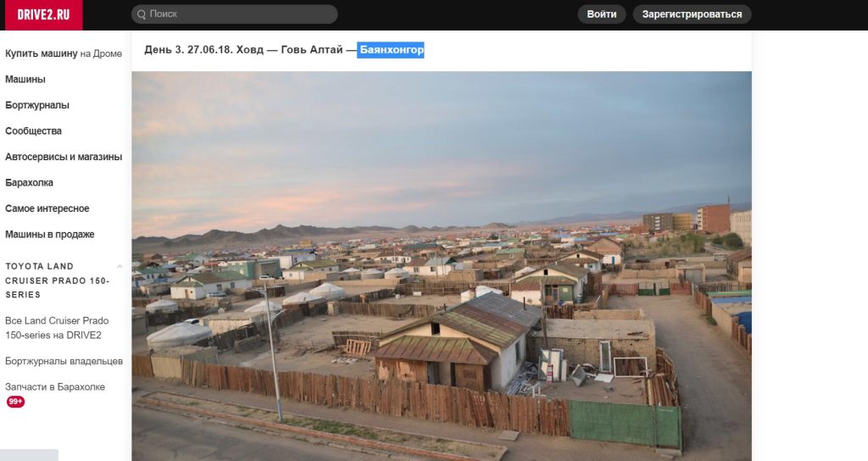Click the highlighted word Баянхонгор

pos(391,50)
